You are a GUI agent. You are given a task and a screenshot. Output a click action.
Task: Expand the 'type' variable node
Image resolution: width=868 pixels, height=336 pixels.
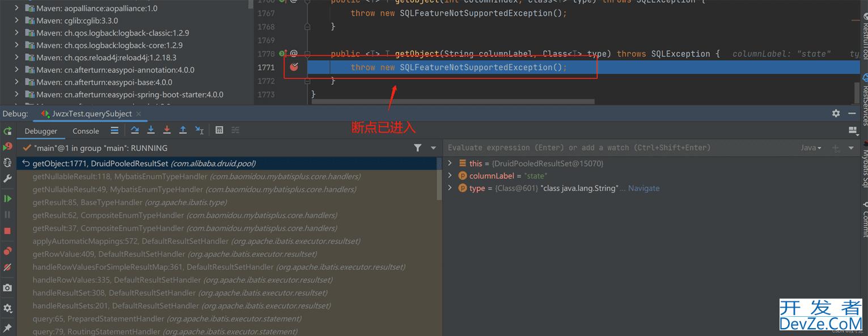tap(450, 188)
